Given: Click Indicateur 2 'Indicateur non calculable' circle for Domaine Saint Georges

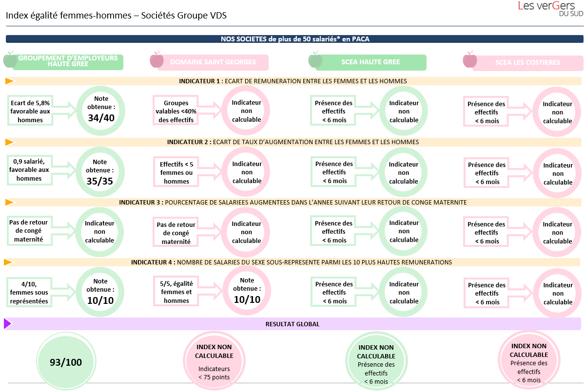Looking at the screenshot, I should tap(247, 172).
